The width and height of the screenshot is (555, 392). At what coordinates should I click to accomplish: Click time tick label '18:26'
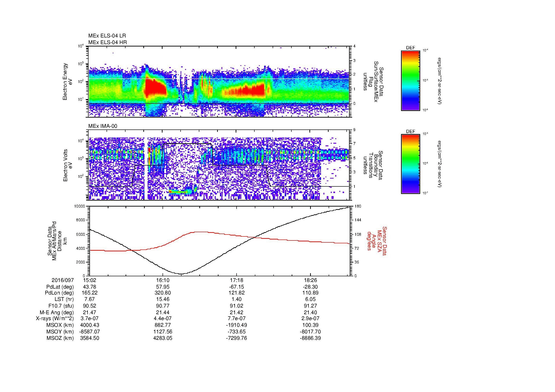point(310,280)
